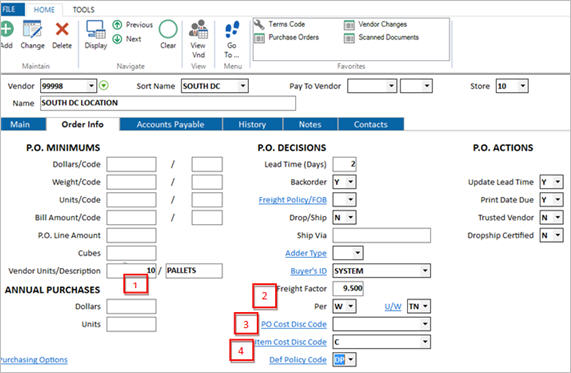This screenshot has height=373, width=571.
Task: Click the Add icon in Maintain group
Action: (x=6, y=29)
